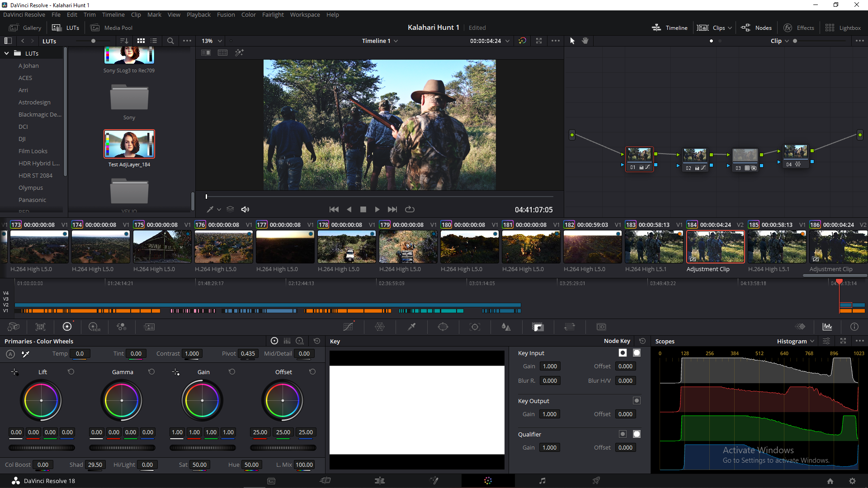Open the Workspace menu
The width and height of the screenshot is (868, 488).
click(305, 15)
